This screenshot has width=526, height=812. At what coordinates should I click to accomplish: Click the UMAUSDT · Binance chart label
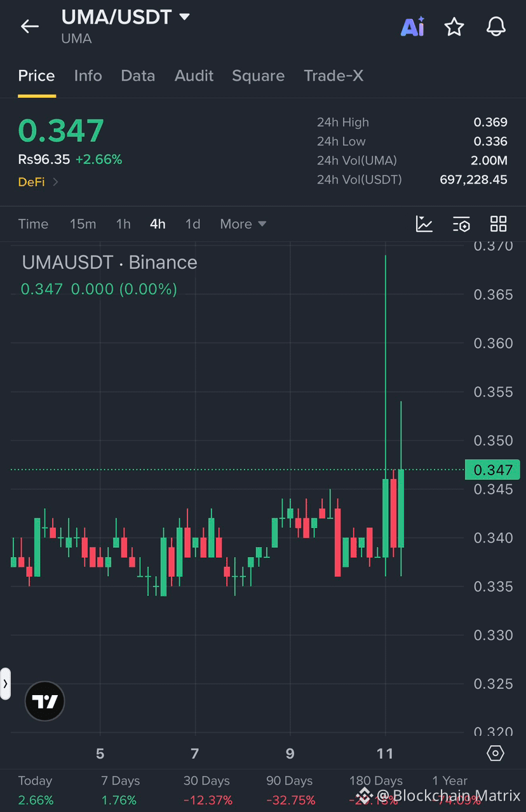(x=109, y=262)
